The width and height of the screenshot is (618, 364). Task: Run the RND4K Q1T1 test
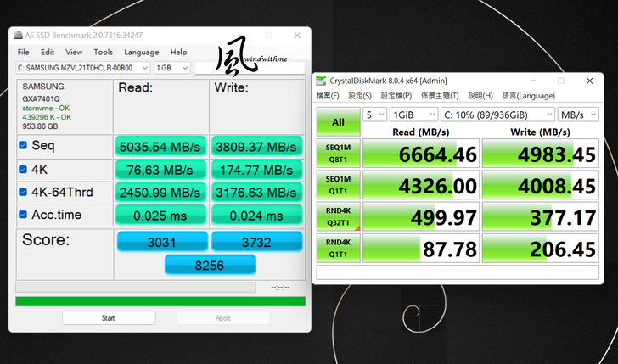coord(338,248)
